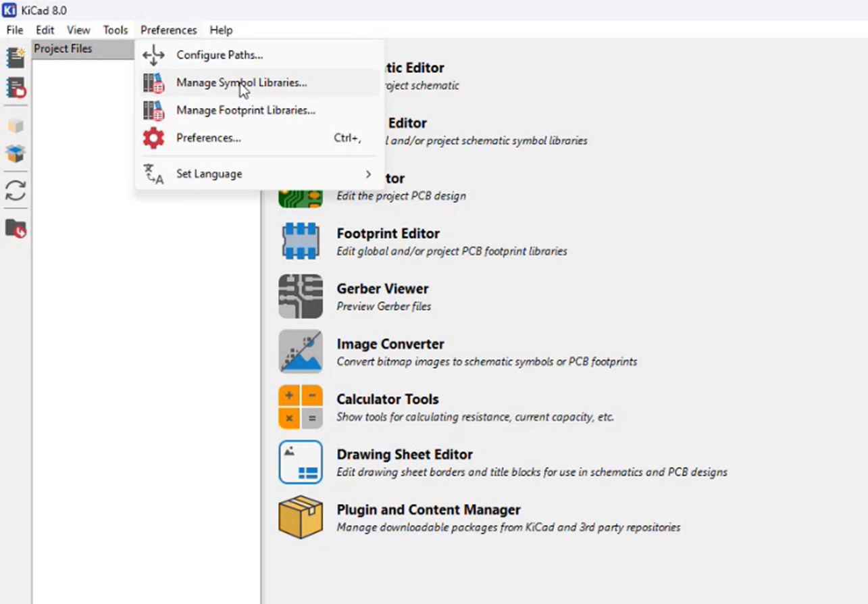Click the Footprint Editor title
The height and width of the screenshot is (604, 868).
[388, 234]
